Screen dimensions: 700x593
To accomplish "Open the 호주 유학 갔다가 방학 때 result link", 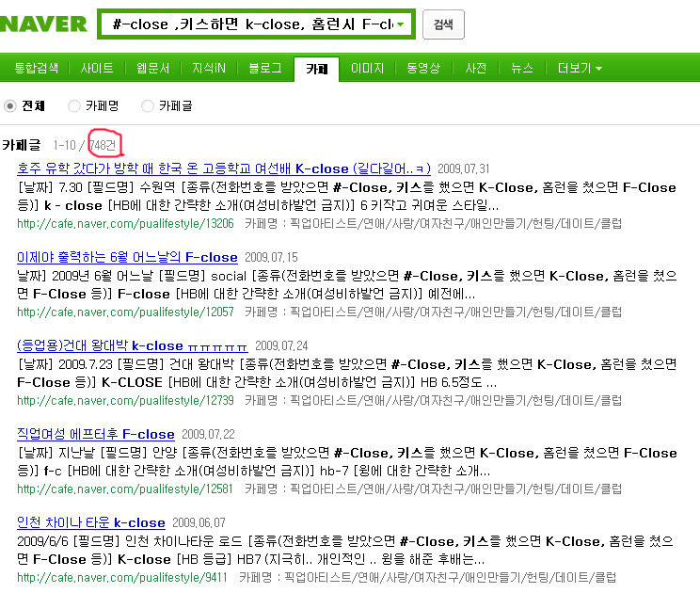I will [x=224, y=168].
